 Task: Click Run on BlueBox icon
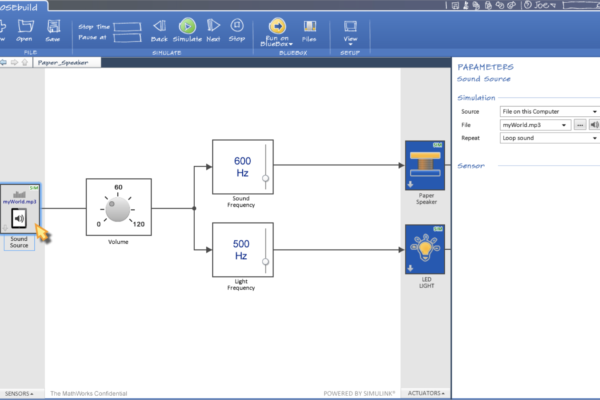(x=278, y=26)
